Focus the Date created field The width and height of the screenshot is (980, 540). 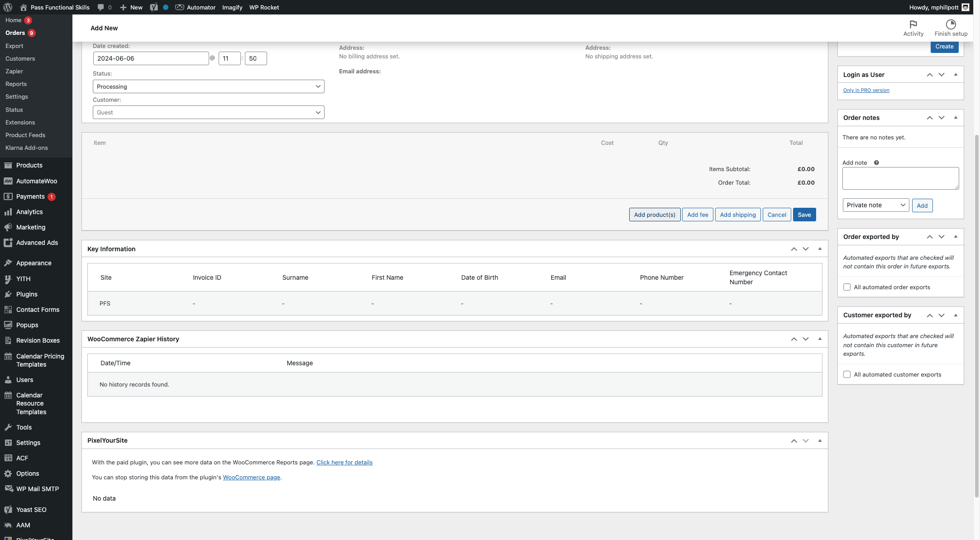[x=151, y=58]
